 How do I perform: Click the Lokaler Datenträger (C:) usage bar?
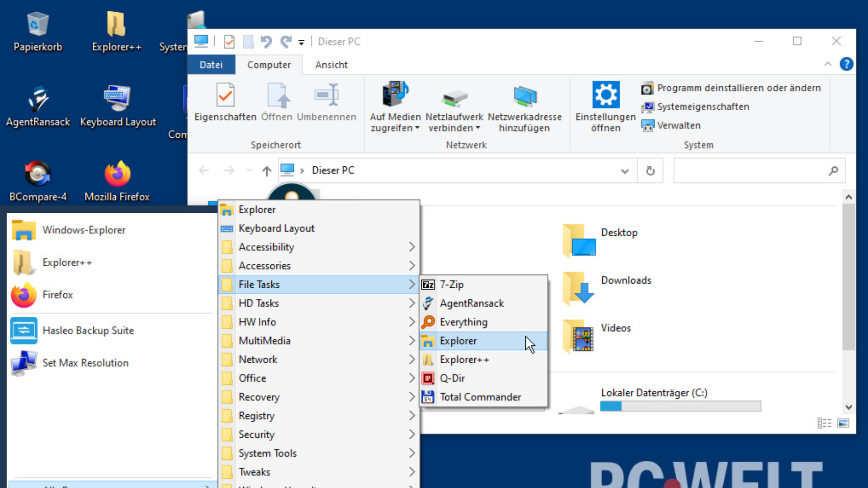pos(680,406)
